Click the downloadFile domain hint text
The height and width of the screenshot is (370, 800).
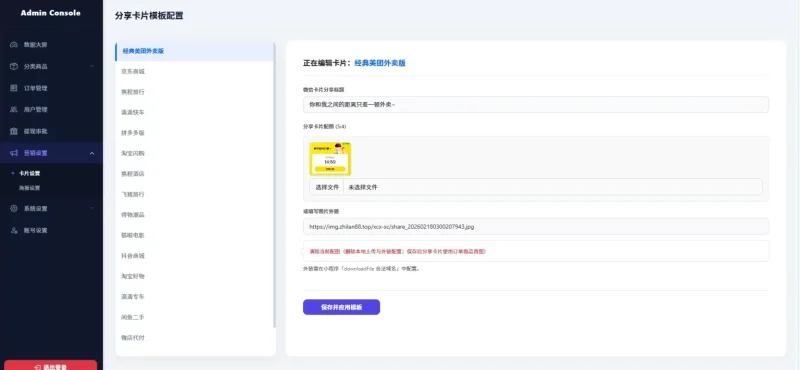361,268
